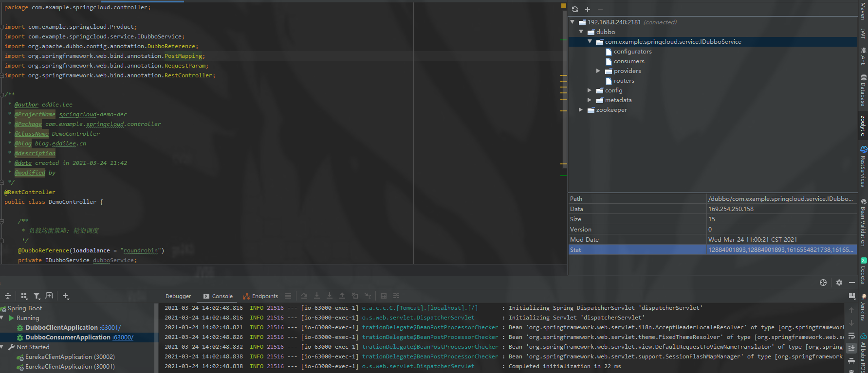The image size is (868, 373).
Task: Open the :63000/ link of DubboConsumerApplication
Action: (x=123, y=337)
